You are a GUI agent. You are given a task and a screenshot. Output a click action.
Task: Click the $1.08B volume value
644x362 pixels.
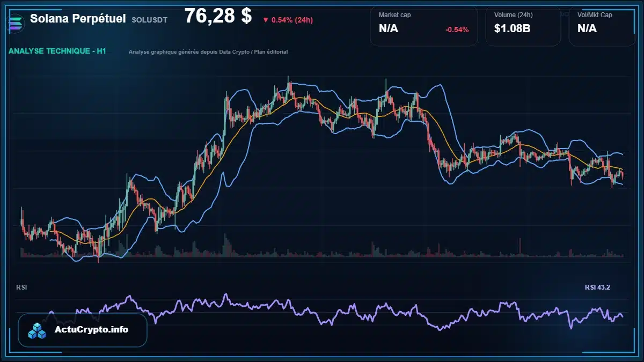coord(513,29)
